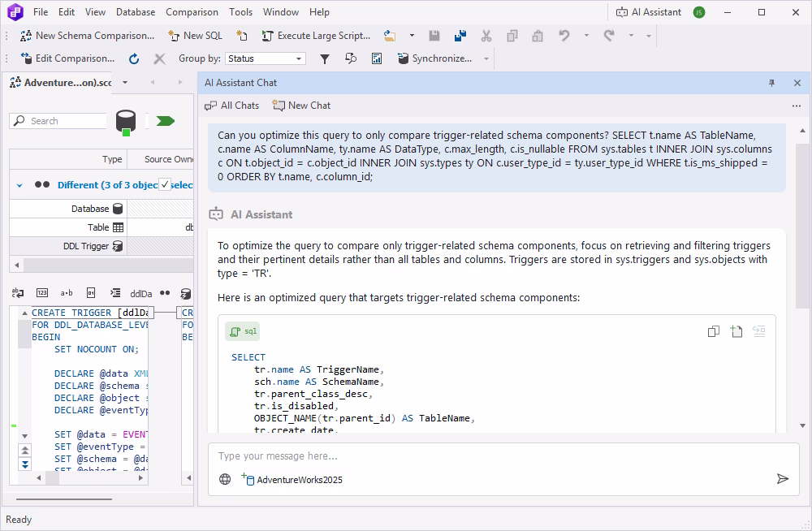Start a New Chat

coord(301,106)
